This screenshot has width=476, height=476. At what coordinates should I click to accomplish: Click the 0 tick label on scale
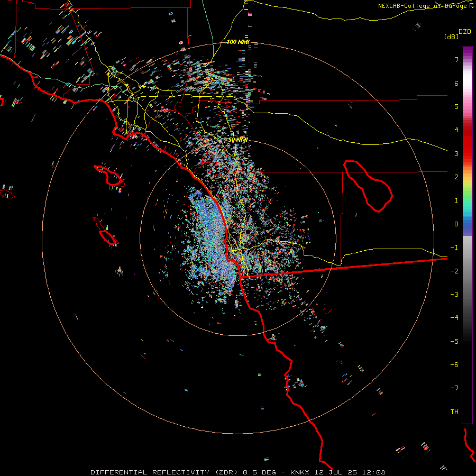pyautogui.click(x=456, y=224)
